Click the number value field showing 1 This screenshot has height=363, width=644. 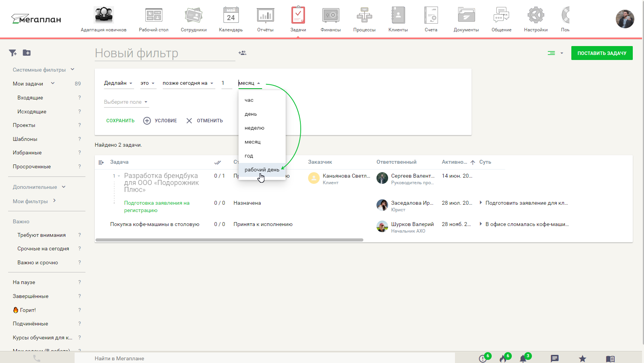pyautogui.click(x=227, y=83)
